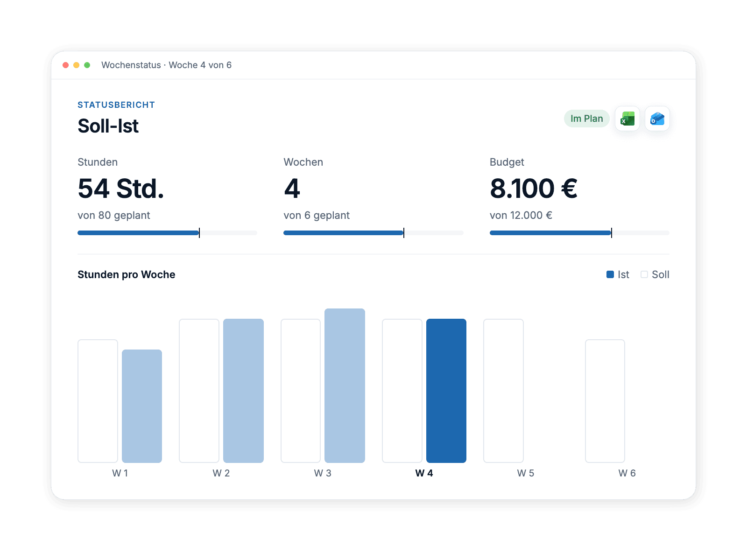Click the Wochen progress bar
The width and height of the screenshot is (747, 560).
tap(373, 233)
